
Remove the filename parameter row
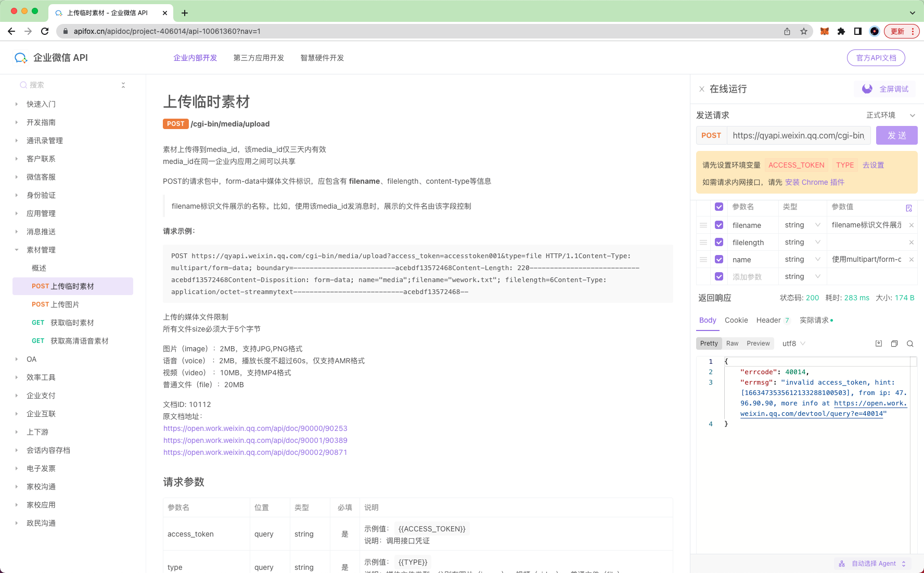tap(912, 225)
